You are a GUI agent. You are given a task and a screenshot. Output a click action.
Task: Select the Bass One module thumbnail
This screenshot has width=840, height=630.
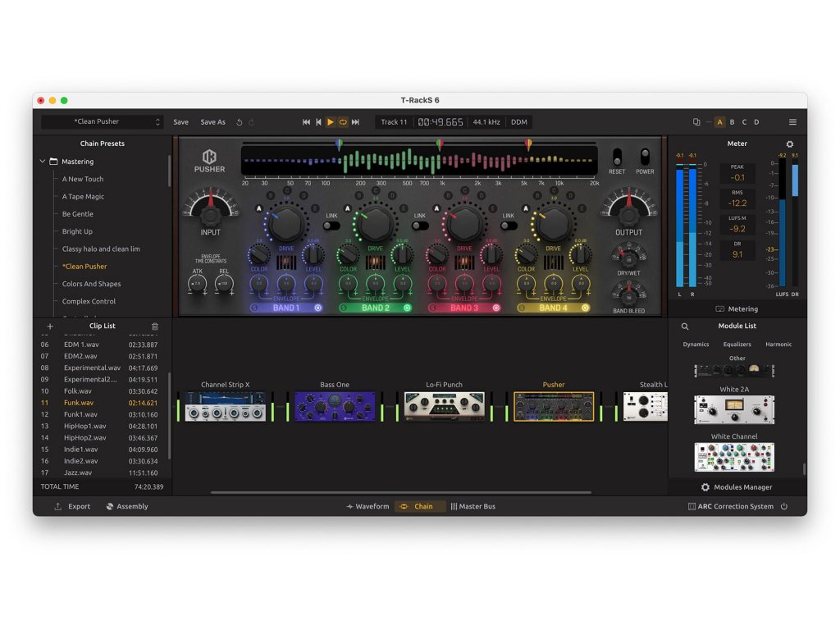[335, 406]
